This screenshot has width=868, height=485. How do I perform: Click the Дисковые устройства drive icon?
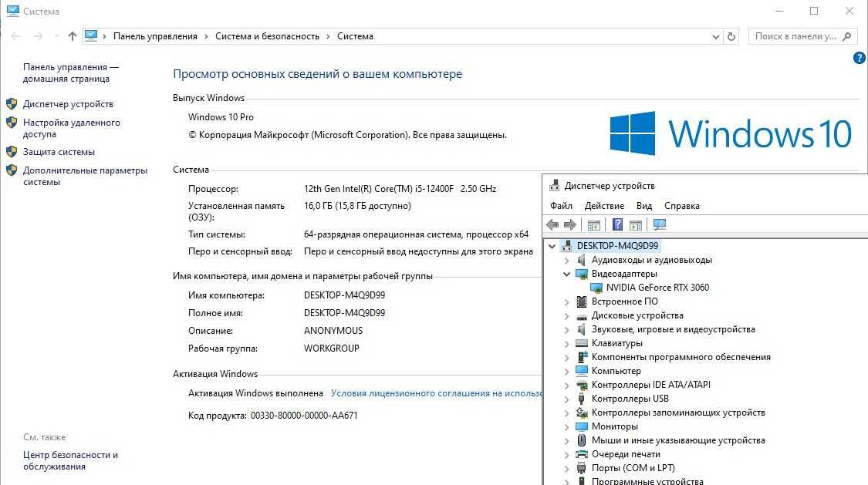[x=581, y=316]
